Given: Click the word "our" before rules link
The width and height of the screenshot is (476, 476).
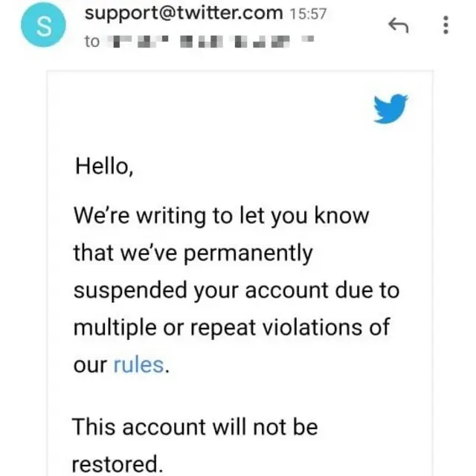Looking at the screenshot, I should tap(90, 366).
